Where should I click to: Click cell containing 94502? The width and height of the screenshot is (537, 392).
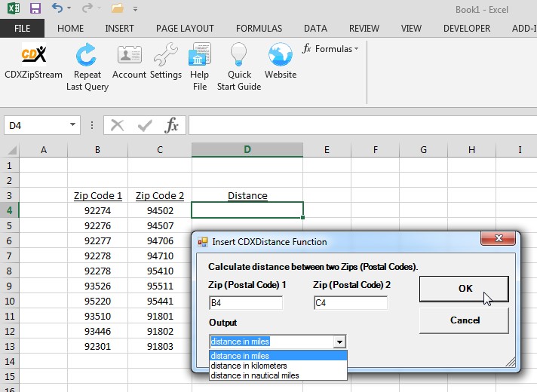(160, 210)
